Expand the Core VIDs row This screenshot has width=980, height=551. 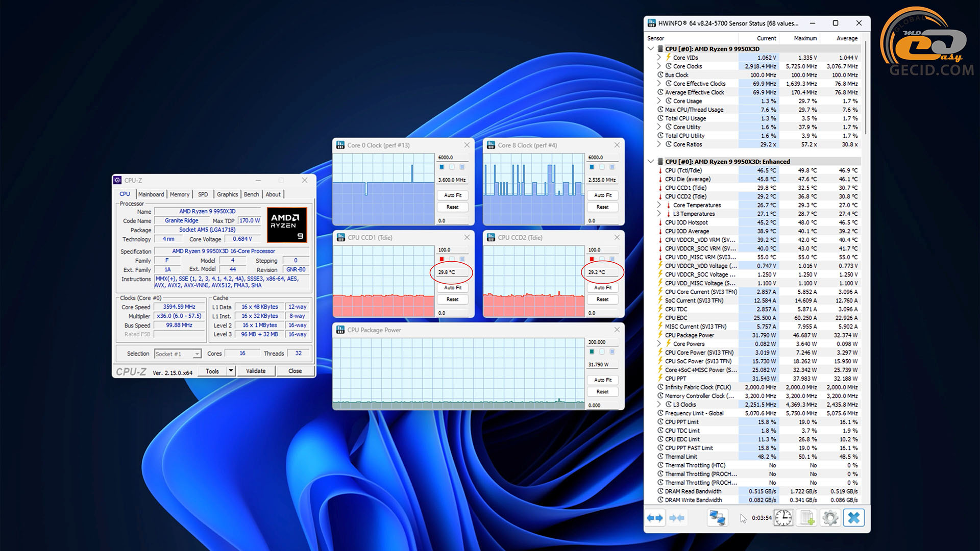[x=659, y=58]
